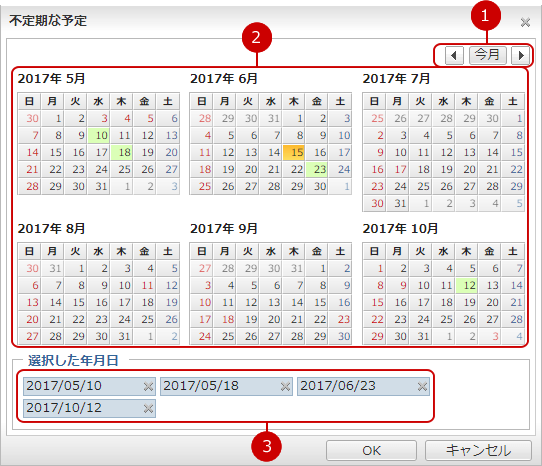Deselect highlighted May 18 in calendar

[121, 152]
